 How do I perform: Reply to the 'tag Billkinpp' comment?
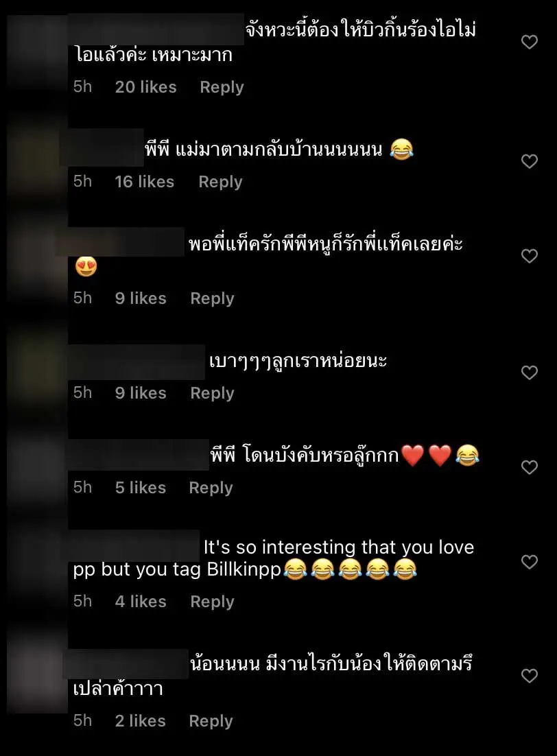[x=212, y=602]
